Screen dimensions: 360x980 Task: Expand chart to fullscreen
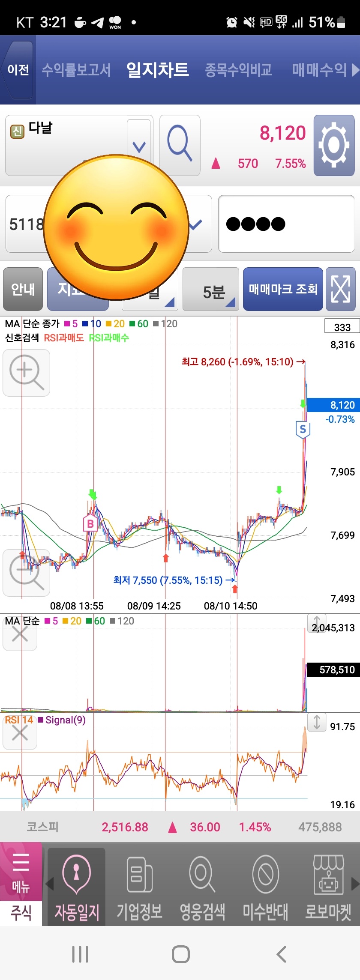[x=341, y=289]
